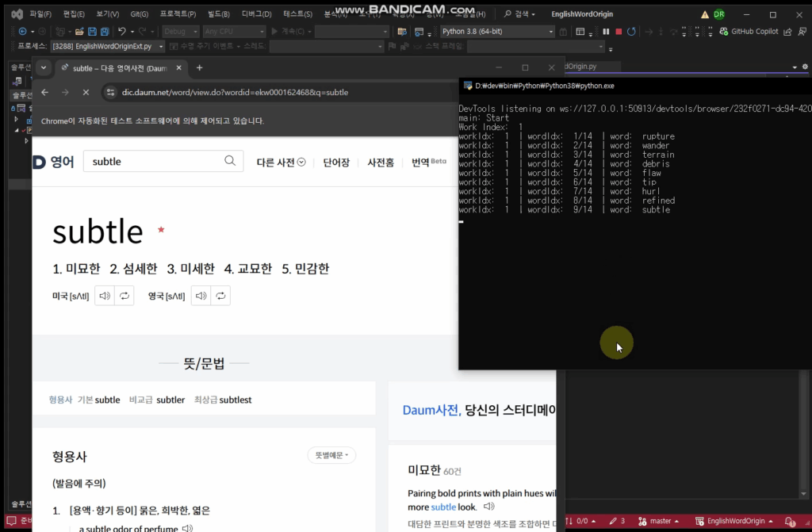
Task: Open the 번역 Beta link
Action: 428,162
